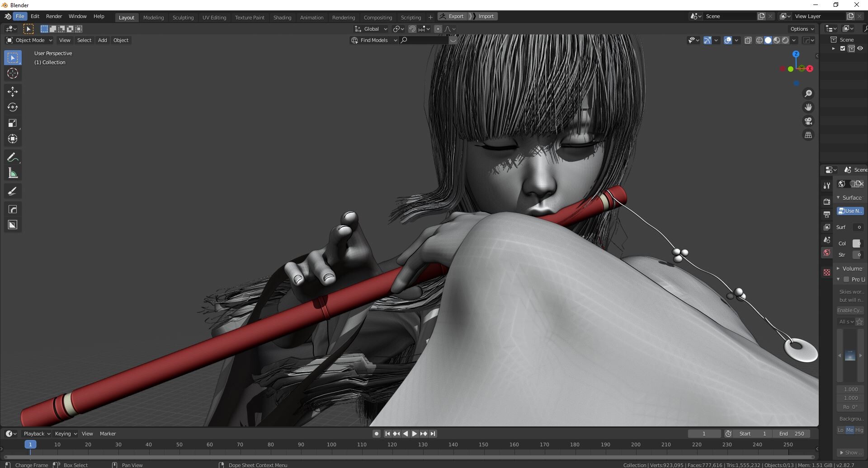Open the Keying dropdown
The width and height of the screenshot is (868, 468).
click(x=66, y=434)
